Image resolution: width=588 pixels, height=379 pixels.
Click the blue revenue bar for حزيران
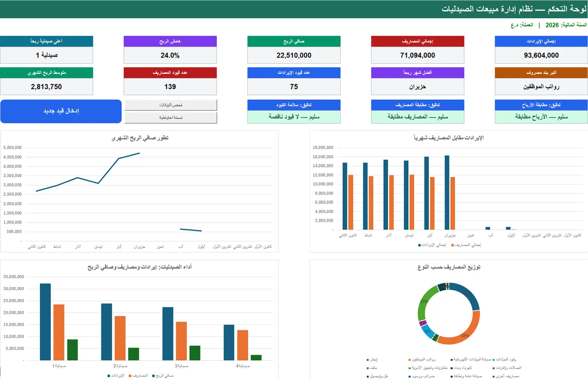point(447,193)
